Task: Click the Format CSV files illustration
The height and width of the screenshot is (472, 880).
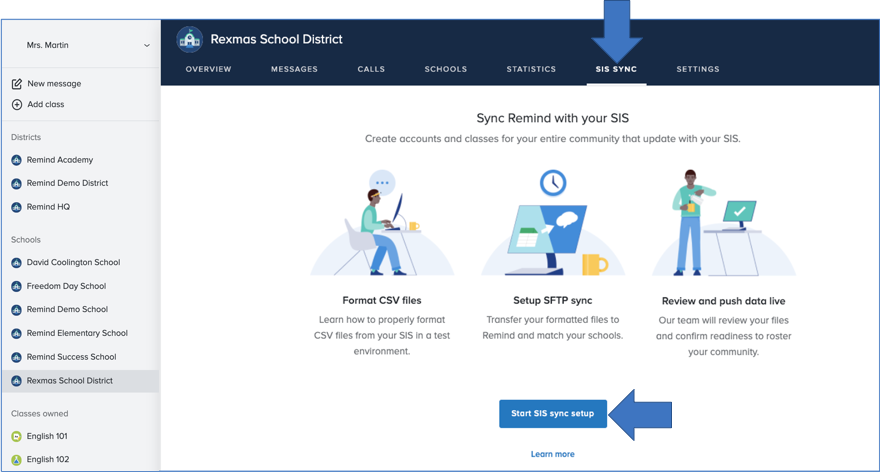Action: tap(382, 223)
